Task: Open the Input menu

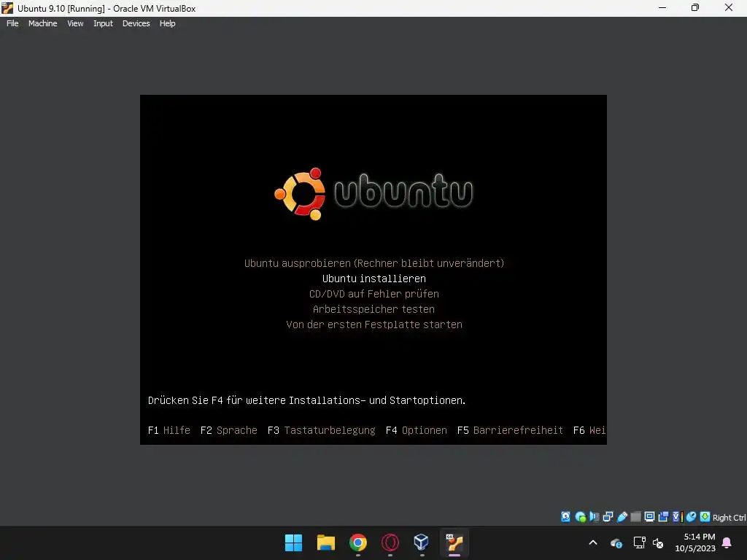Action: [x=103, y=23]
